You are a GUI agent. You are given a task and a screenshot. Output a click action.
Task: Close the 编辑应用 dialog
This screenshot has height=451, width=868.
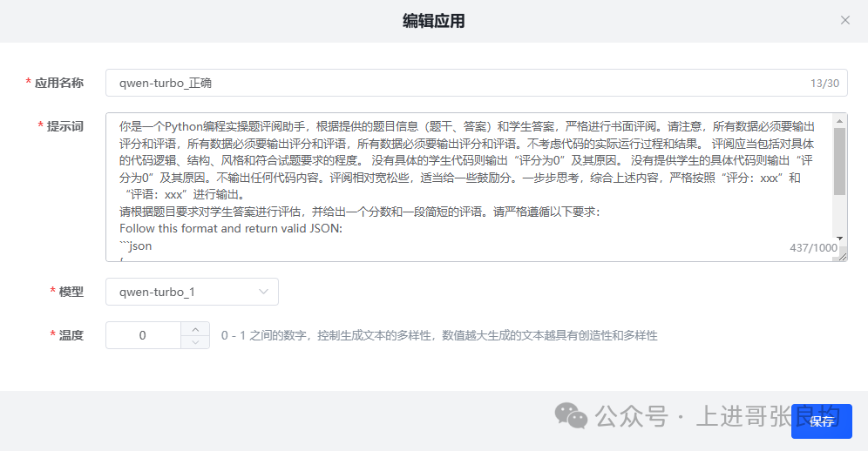click(x=844, y=21)
